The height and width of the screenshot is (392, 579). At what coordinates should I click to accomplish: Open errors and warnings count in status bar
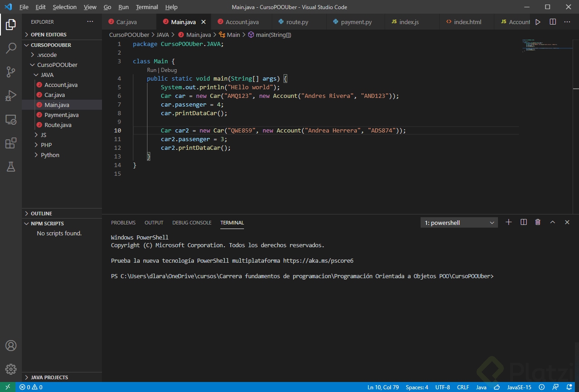click(31, 387)
